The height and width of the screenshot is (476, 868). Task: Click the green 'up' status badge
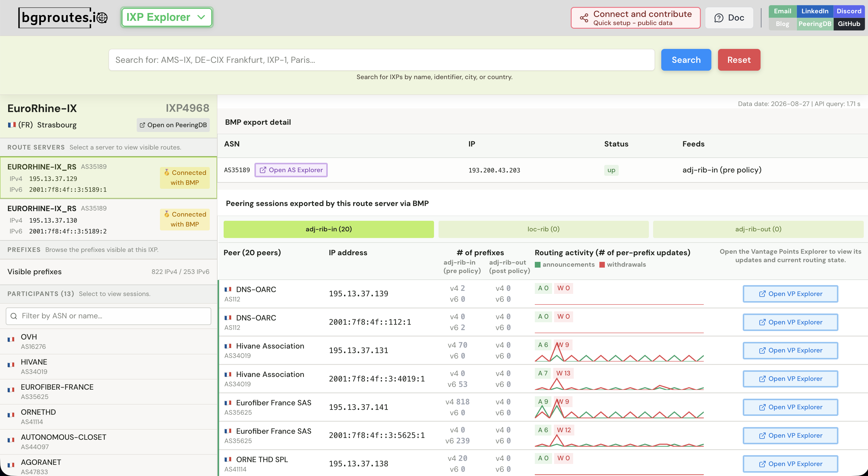coord(611,170)
